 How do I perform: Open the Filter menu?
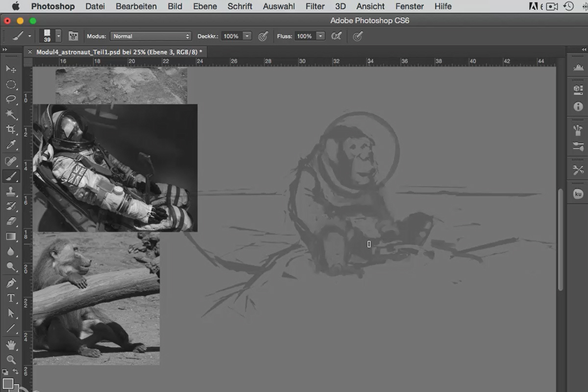pyautogui.click(x=315, y=6)
